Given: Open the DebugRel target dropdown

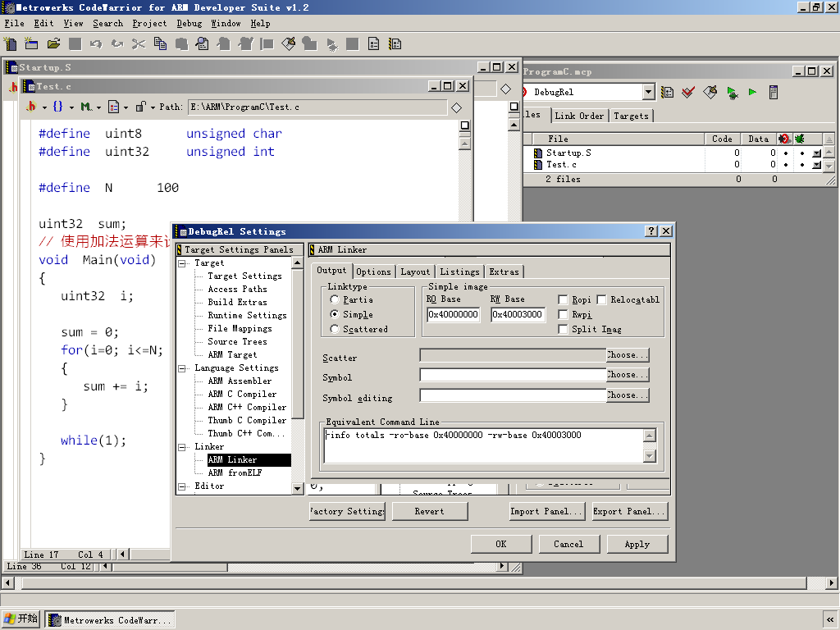Looking at the screenshot, I should coord(649,92).
